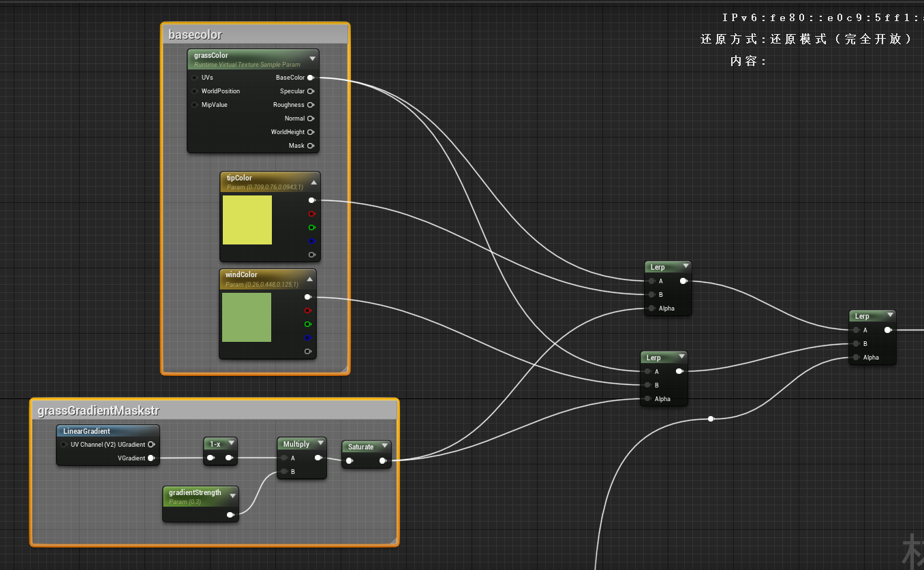Viewport: 924px width, 570px height.
Task: Click the grassColor WorldPosition input pin
Action: pyautogui.click(x=194, y=91)
